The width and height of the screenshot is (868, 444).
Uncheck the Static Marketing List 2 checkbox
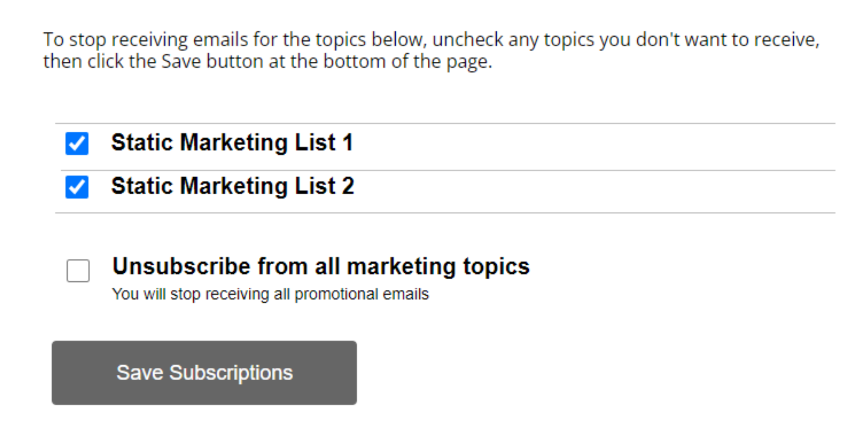(x=77, y=187)
